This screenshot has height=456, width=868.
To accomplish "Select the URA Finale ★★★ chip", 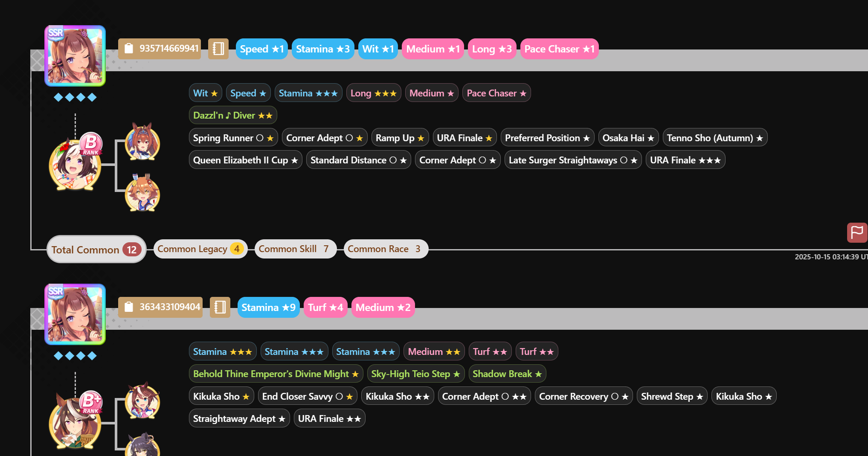I will point(685,160).
